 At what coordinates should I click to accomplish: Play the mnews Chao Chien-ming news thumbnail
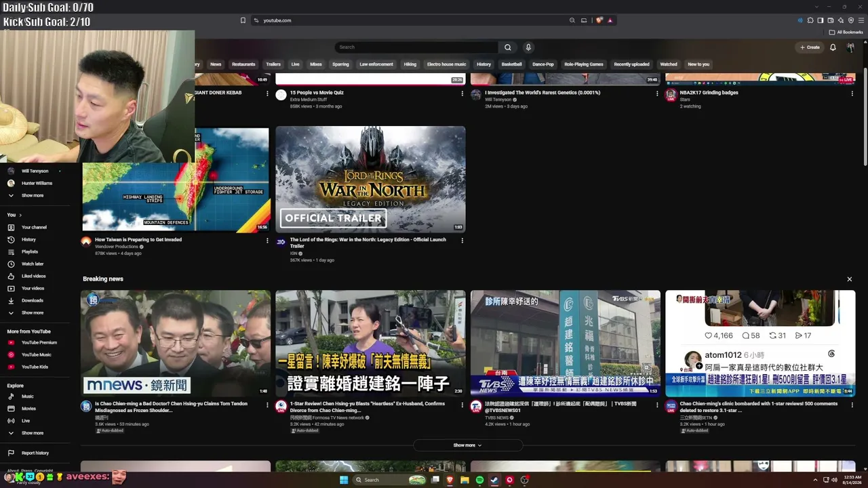176,344
